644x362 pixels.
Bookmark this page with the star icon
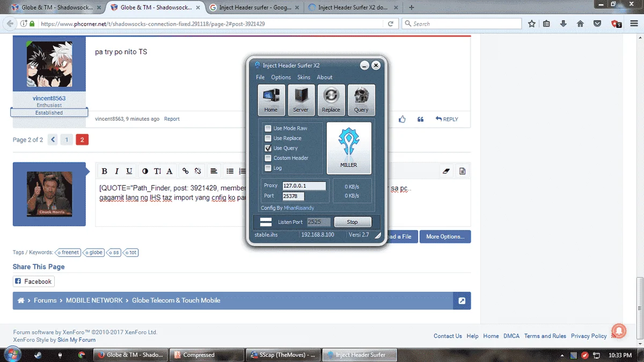532,24
